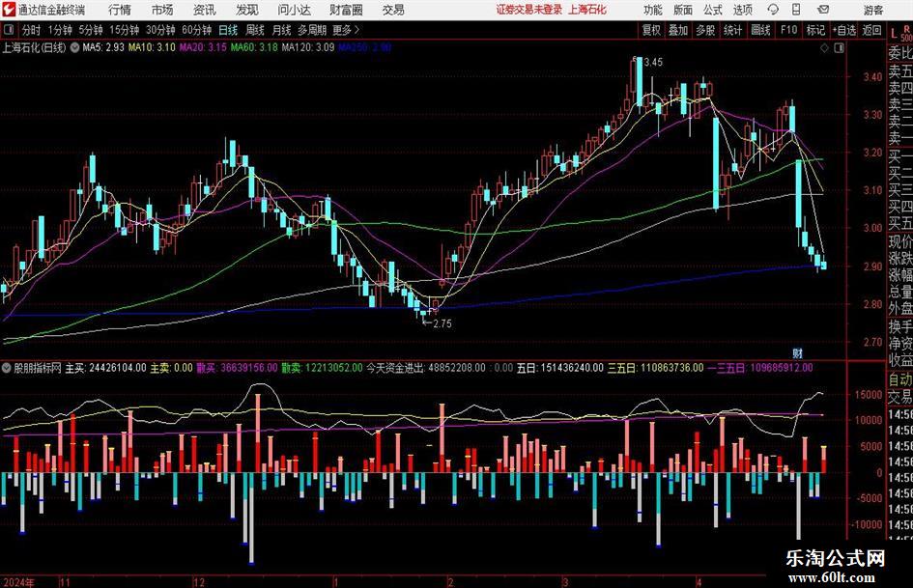Open the 版面 menu
The image size is (913, 588).
coord(682,10)
